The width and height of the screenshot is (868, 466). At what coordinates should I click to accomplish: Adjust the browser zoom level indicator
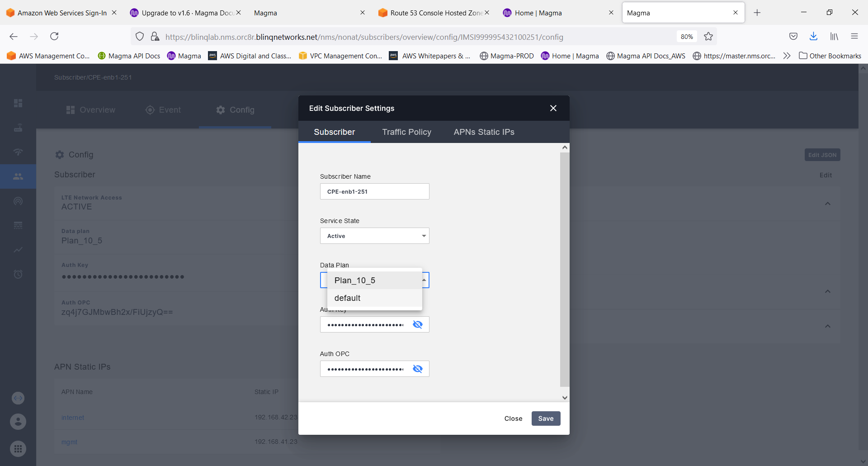686,37
